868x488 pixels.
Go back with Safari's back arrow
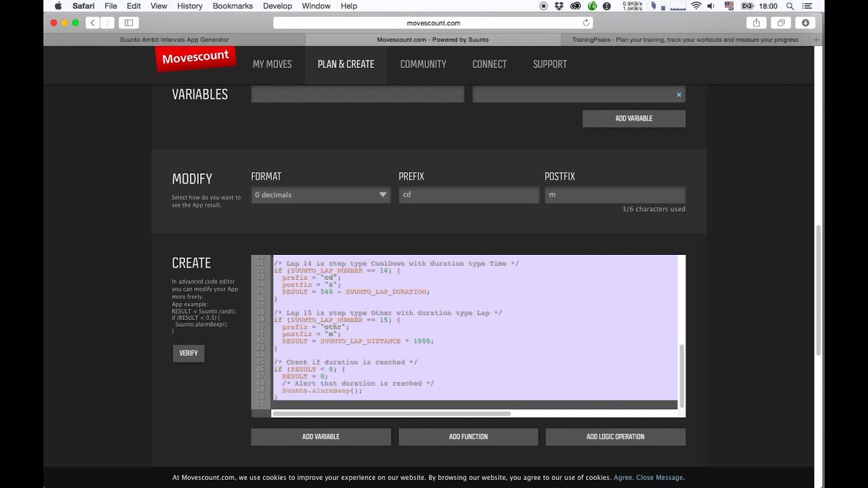(x=92, y=22)
